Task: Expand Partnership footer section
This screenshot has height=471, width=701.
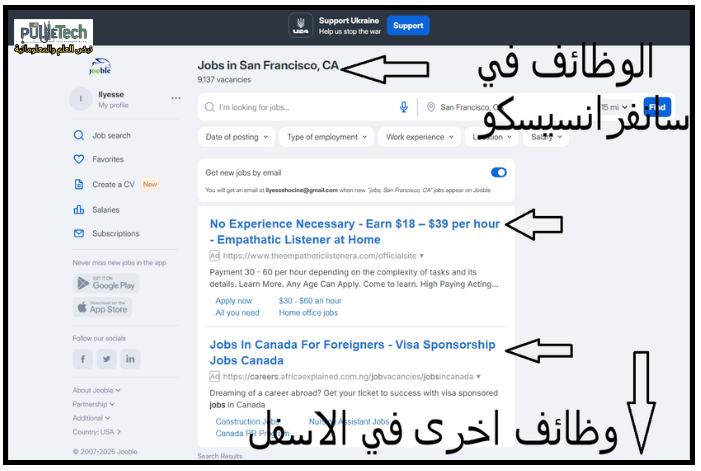Action: 93,404
